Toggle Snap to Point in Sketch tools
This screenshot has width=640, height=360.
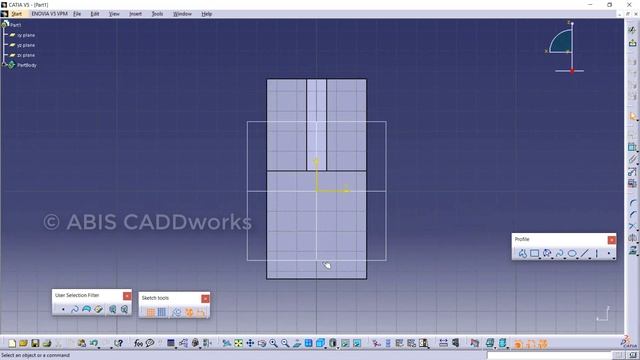162,313
